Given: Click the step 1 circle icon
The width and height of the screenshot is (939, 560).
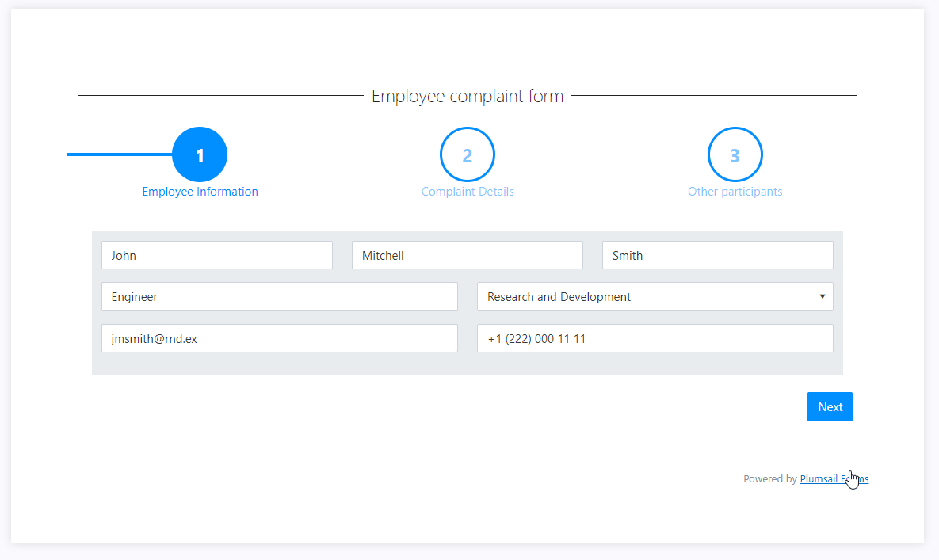Looking at the screenshot, I should (200, 154).
